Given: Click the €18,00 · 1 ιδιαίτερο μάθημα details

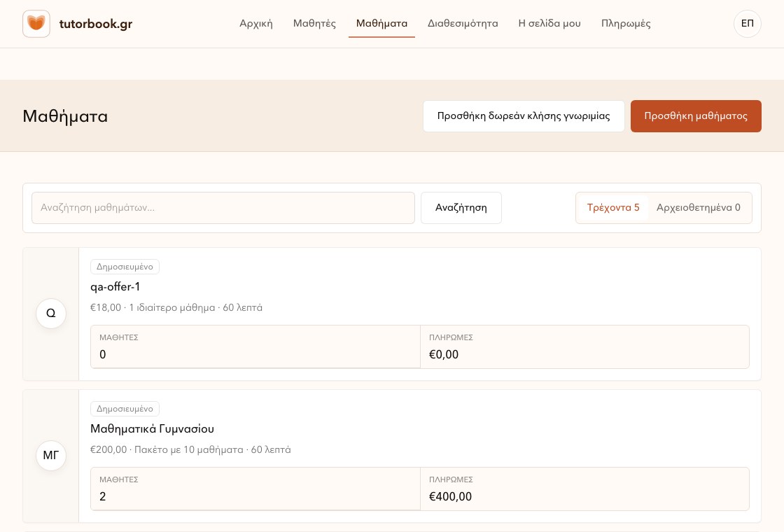Looking at the screenshot, I should pyautogui.click(x=176, y=307).
